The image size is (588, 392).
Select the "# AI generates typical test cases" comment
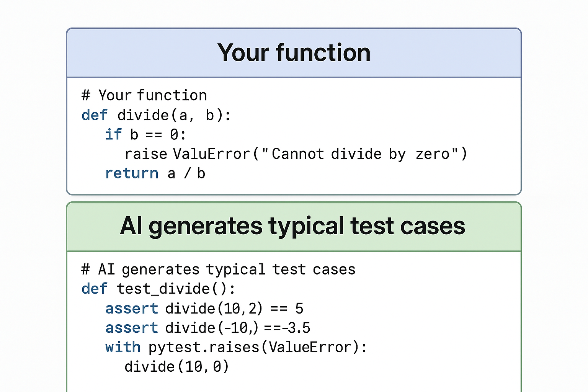[218, 269]
